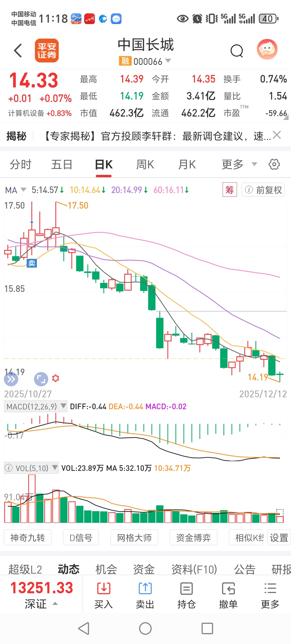Tap the 14.33 current price
The width and height of the screenshot is (291, 644).
pos(33,80)
